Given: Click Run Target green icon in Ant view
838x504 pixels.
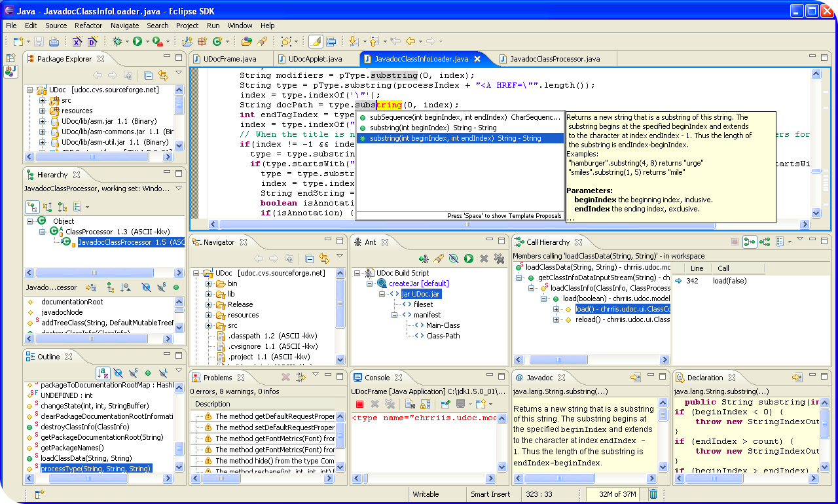Looking at the screenshot, I should 469,259.
